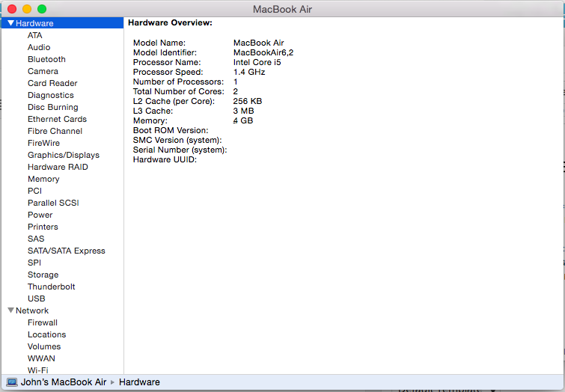Select FireWire in the sidebar
The image size is (565, 392).
pyautogui.click(x=43, y=143)
